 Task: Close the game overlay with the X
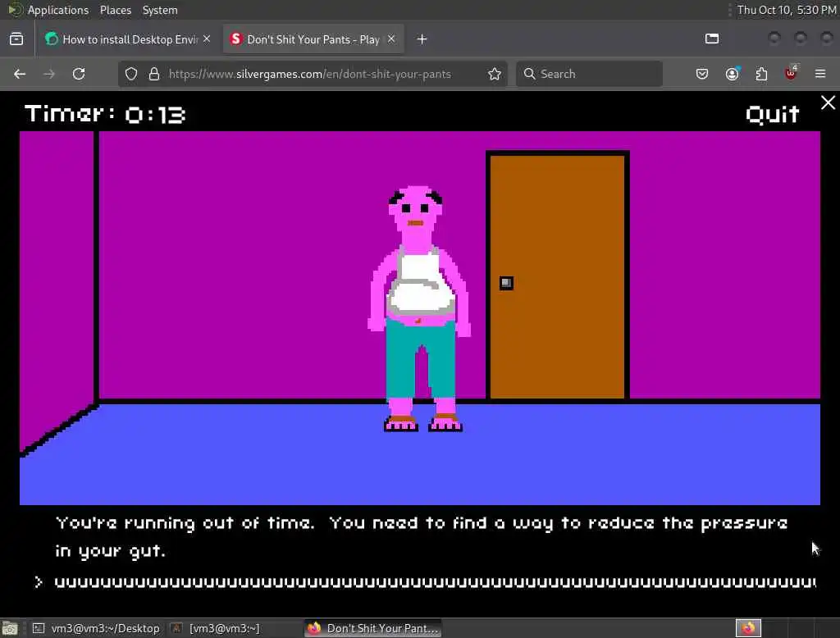click(828, 103)
